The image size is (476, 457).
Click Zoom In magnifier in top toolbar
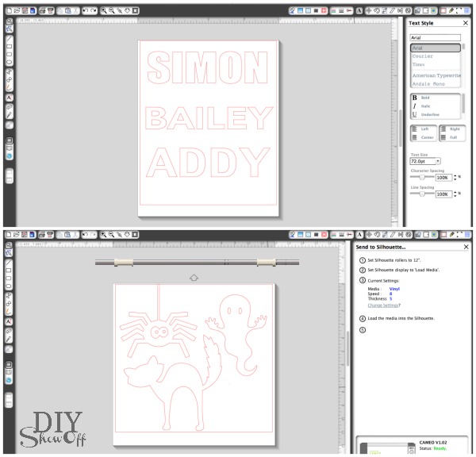104,11
